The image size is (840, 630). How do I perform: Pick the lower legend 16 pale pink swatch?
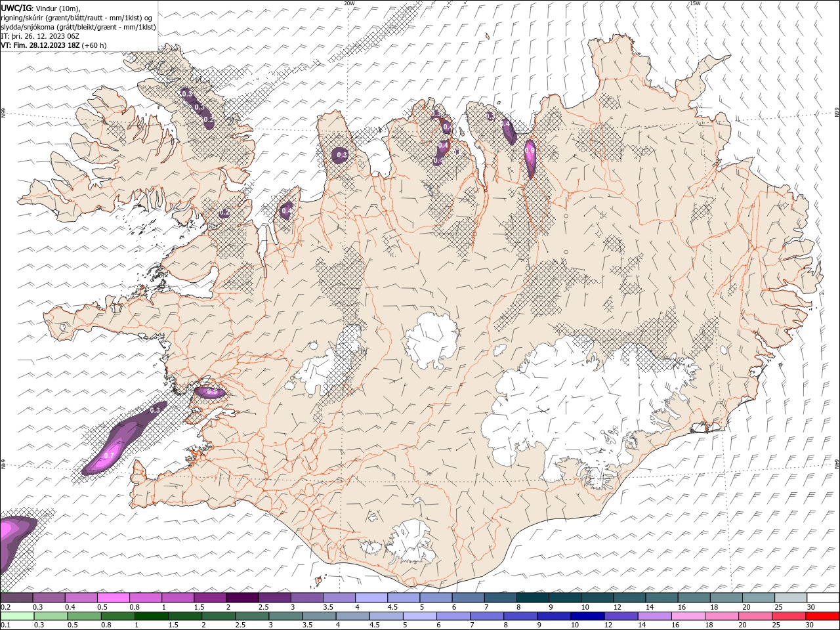[x=689, y=616]
